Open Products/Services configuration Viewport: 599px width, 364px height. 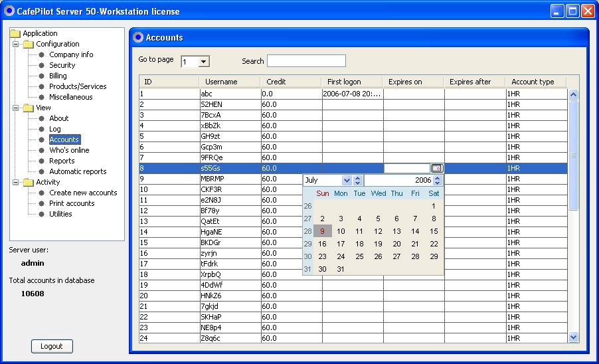tap(78, 86)
